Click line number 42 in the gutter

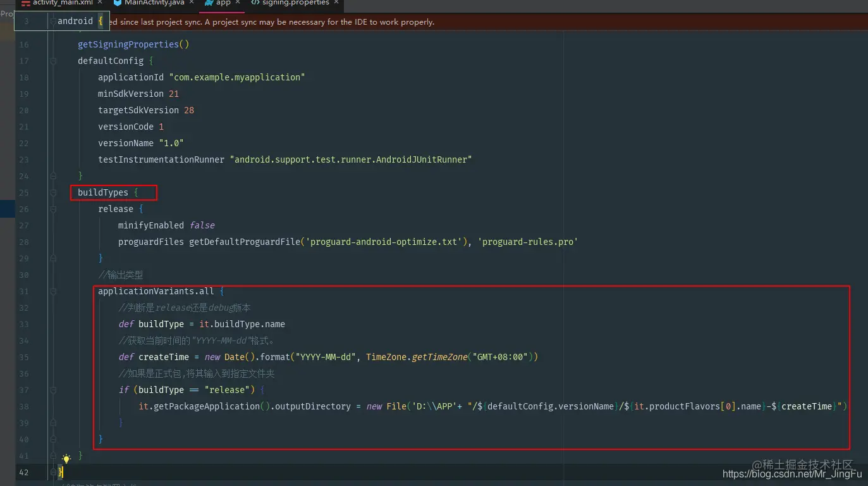coord(24,472)
